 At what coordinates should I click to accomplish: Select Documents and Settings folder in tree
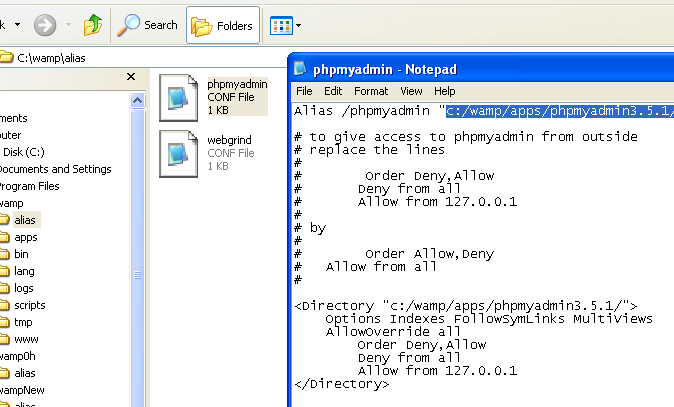[x=55, y=169]
